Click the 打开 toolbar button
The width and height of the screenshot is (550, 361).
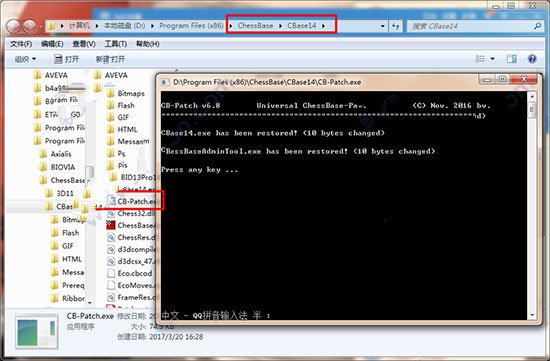coord(67,59)
